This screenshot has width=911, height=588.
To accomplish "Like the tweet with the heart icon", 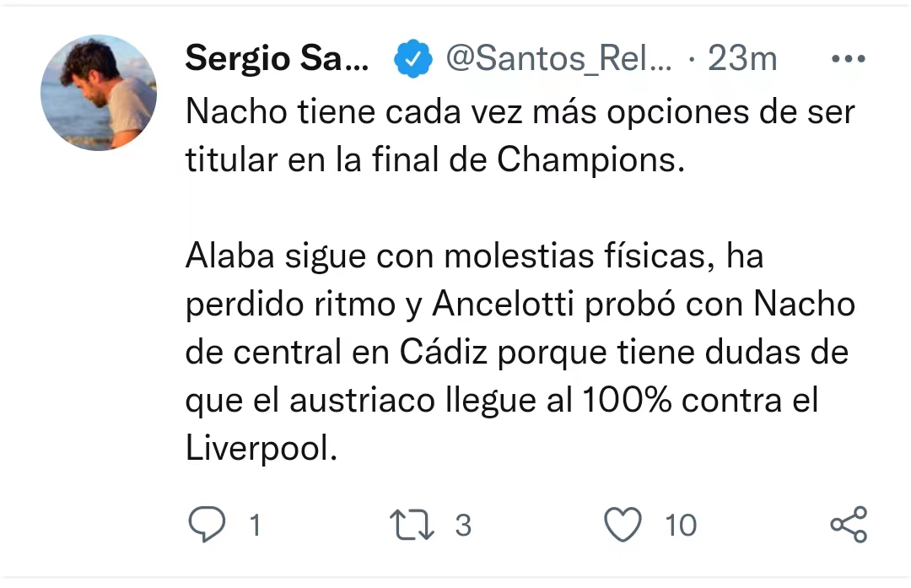I will [623, 525].
